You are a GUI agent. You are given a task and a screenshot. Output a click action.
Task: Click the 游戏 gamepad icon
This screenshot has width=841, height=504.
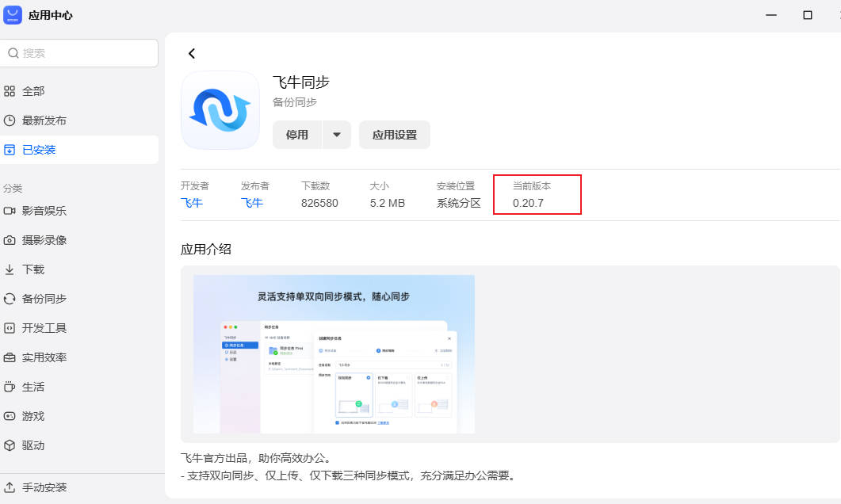click(10, 416)
